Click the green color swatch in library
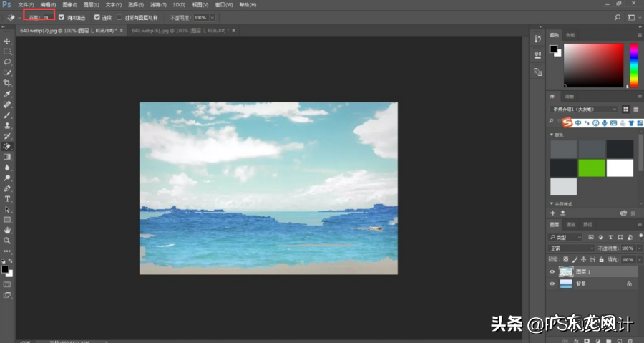644x343 pixels. pyautogui.click(x=592, y=168)
